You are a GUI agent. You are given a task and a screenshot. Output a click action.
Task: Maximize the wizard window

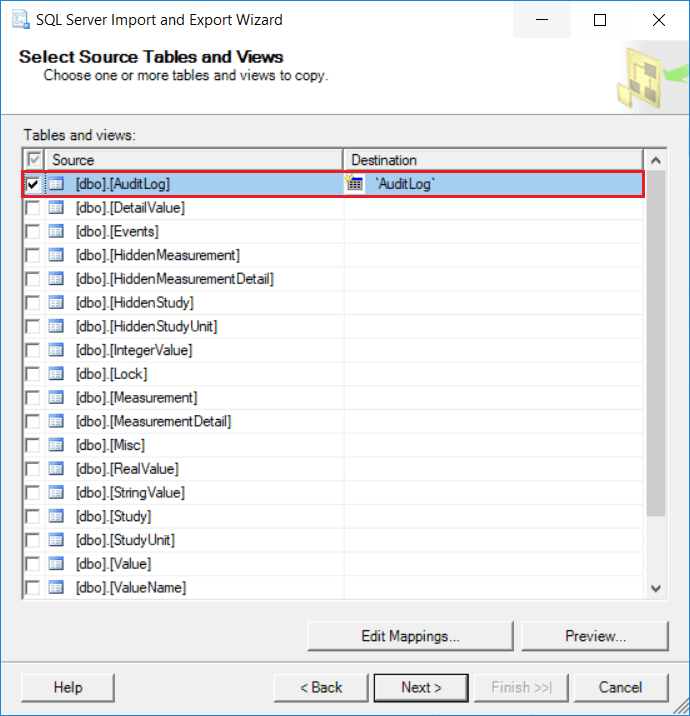pos(600,20)
